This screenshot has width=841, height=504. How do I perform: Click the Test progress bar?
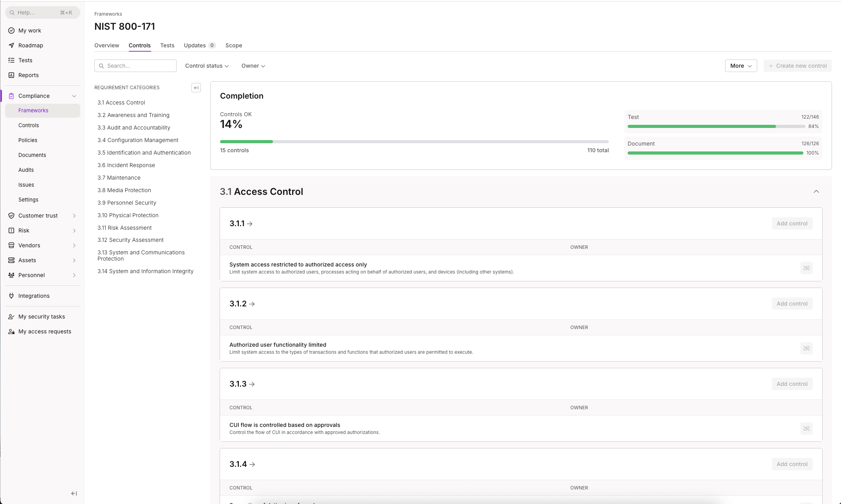tap(716, 126)
